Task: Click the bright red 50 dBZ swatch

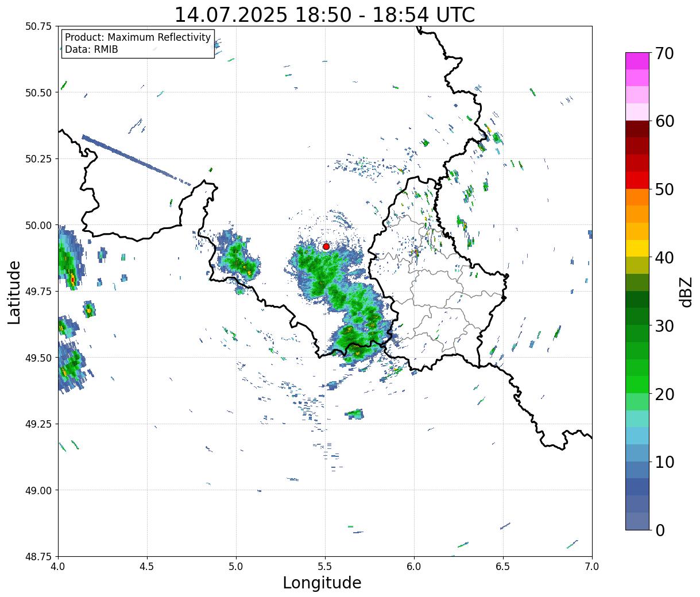Action: (637, 180)
